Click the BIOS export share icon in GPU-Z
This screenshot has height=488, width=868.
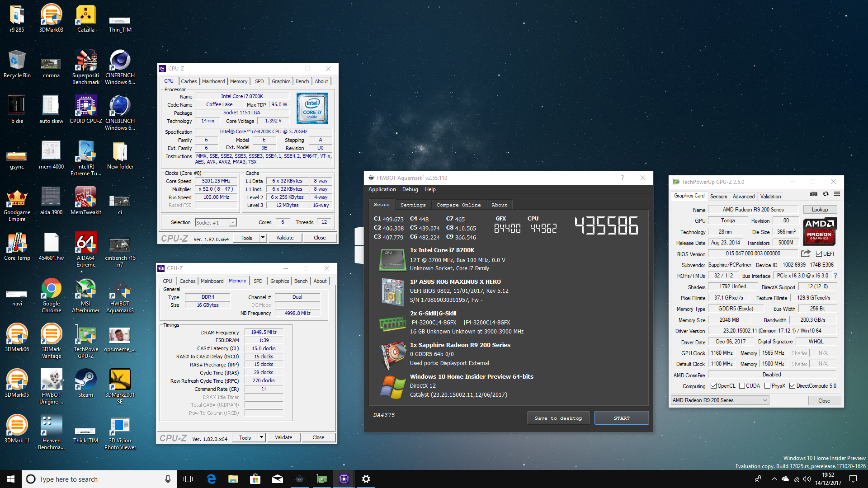click(x=806, y=253)
